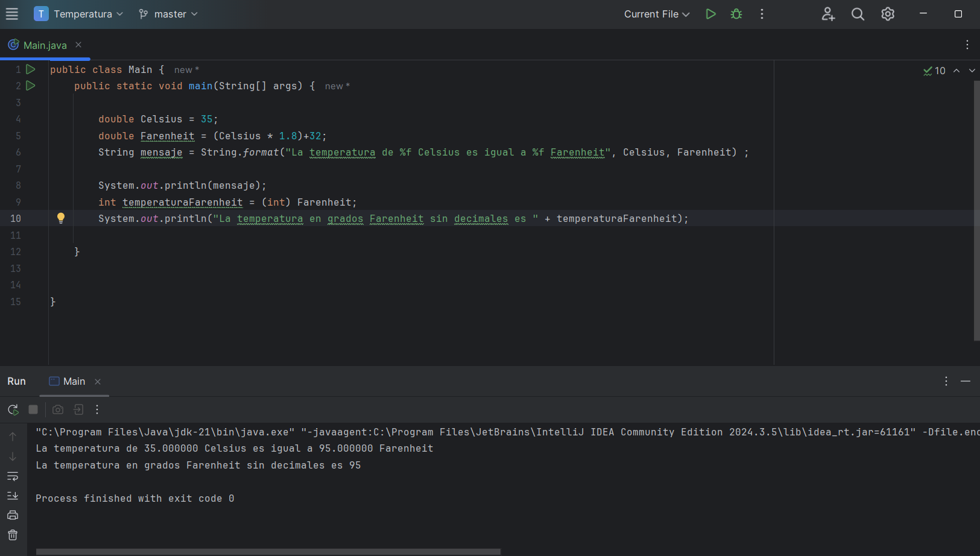Click 'String.format' call on line 6
The image size is (980, 556).
[240, 153]
